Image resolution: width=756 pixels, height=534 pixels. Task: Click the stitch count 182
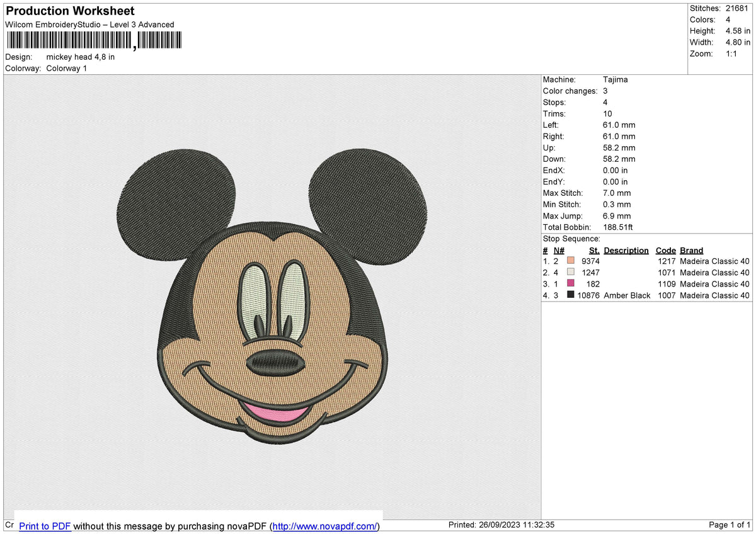tap(593, 283)
